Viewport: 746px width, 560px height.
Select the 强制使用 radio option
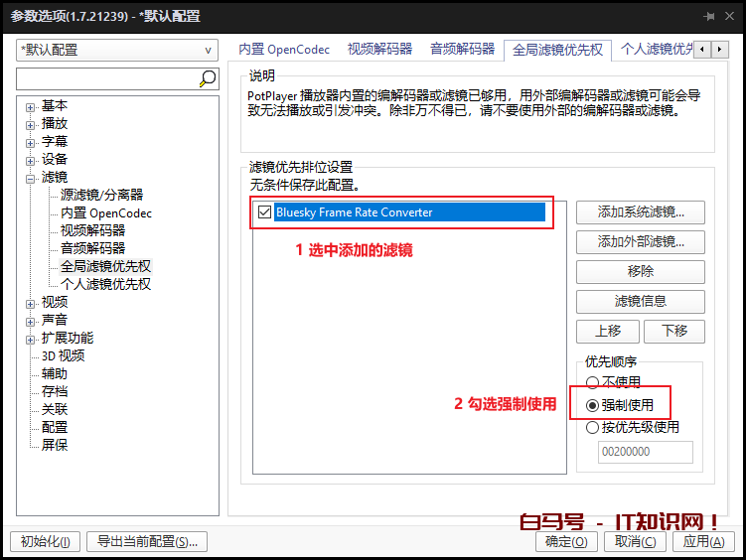click(x=593, y=405)
